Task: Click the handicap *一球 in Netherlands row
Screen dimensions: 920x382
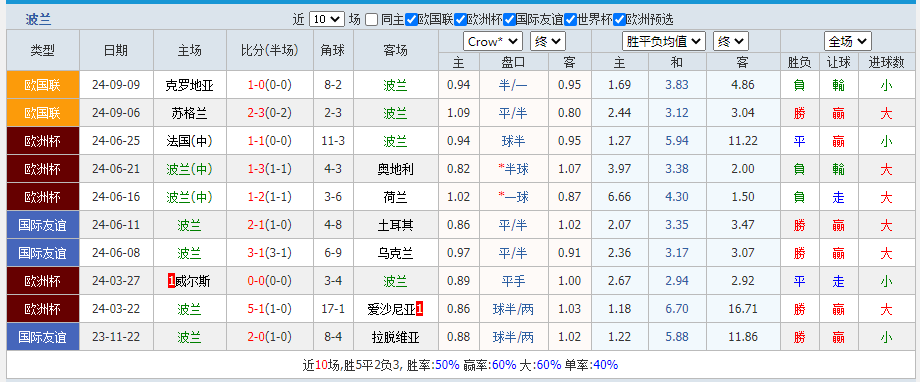Action: click(x=513, y=197)
